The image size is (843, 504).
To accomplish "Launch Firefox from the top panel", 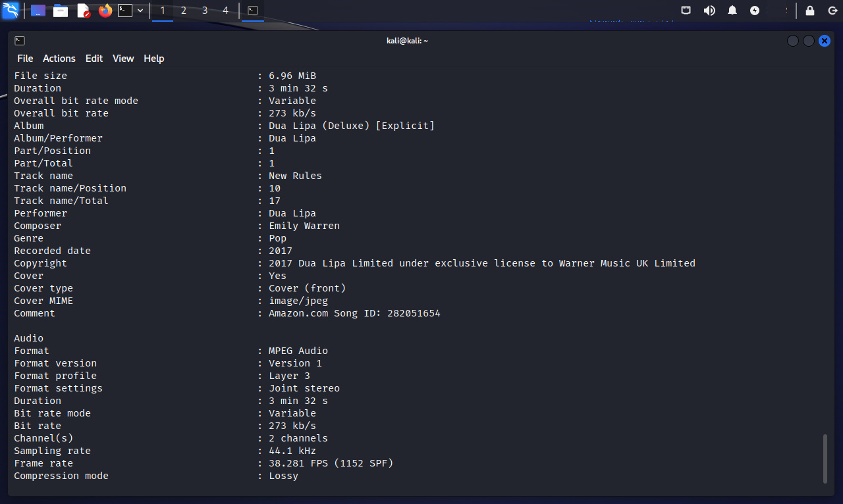I will pyautogui.click(x=105, y=11).
